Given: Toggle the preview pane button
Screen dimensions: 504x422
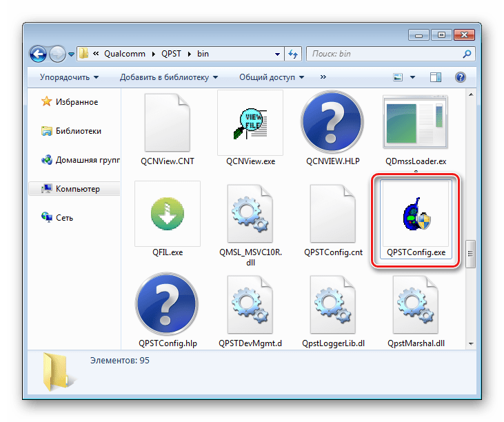Looking at the screenshot, I should click(436, 77).
